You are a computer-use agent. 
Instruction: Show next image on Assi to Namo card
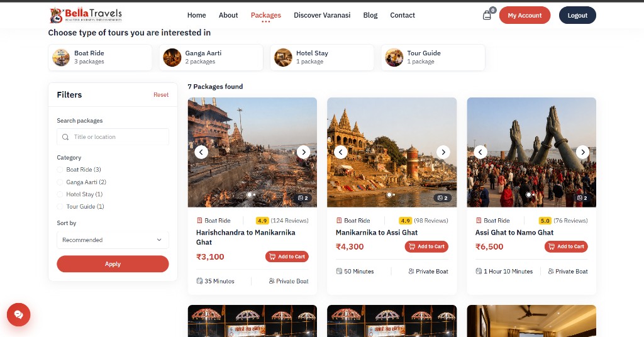pos(583,152)
